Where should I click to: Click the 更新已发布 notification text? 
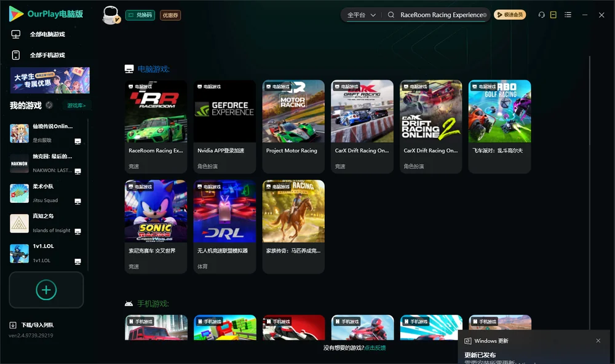coord(480,355)
